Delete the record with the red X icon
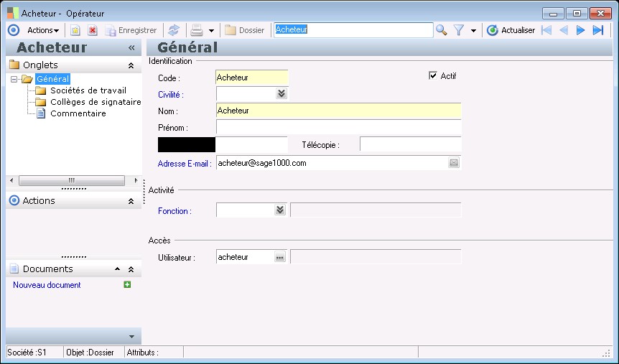 point(93,30)
